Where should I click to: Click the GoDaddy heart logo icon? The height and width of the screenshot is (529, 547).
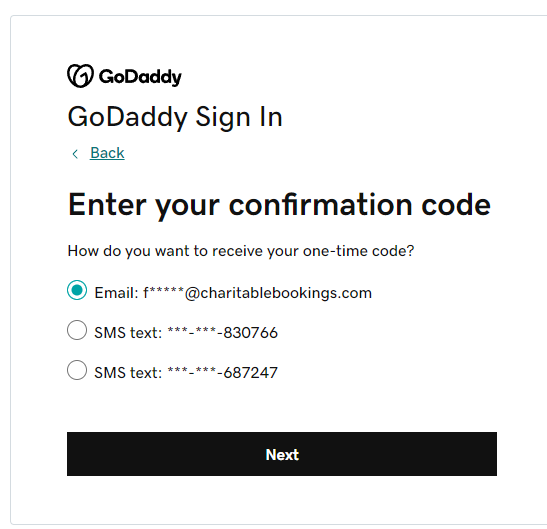tap(80, 76)
